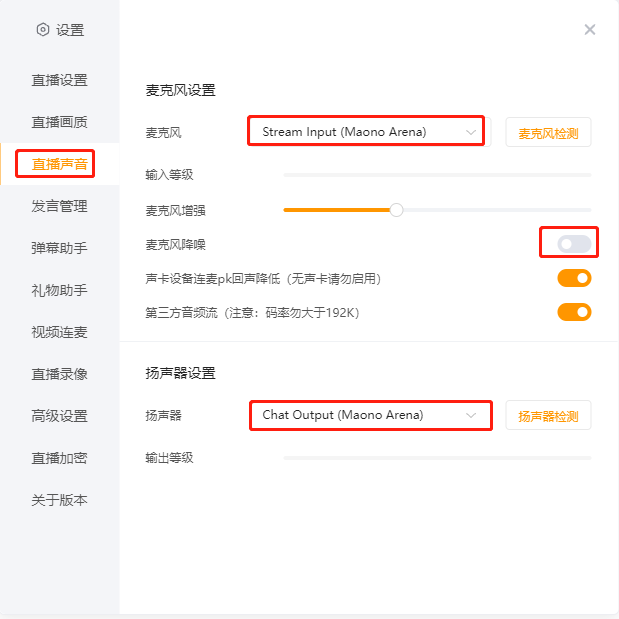Open the 直播录像 settings tab
The height and width of the screenshot is (619, 619).
(59, 374)
